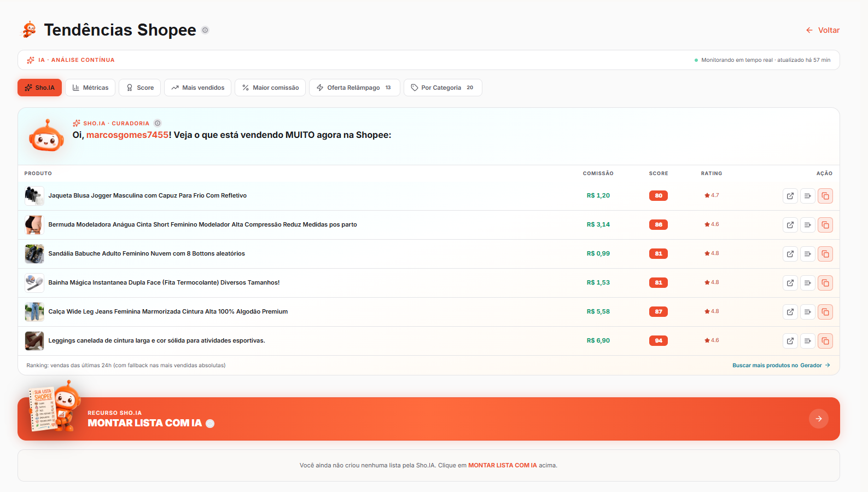Click info icon beside MONTAR LISTA COM IA

point(210,424)
